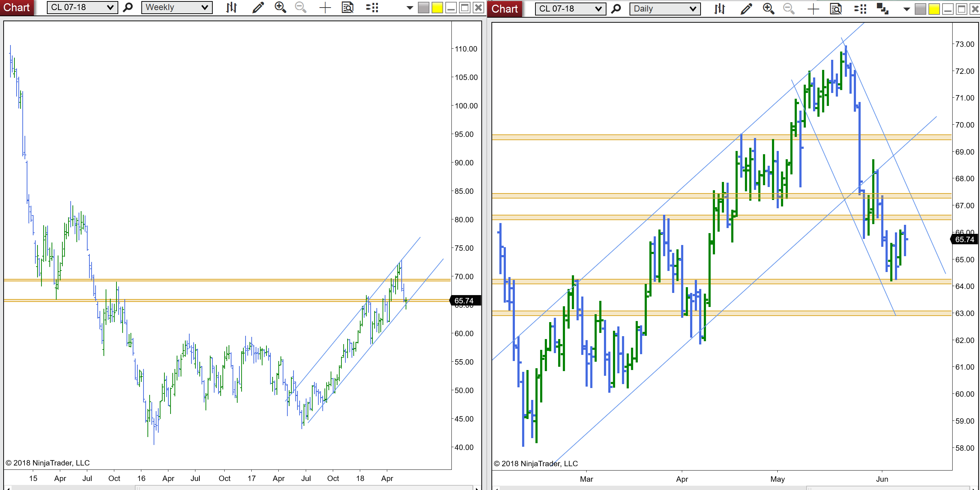Zoom out on the Daily chart

click(789, 9)
